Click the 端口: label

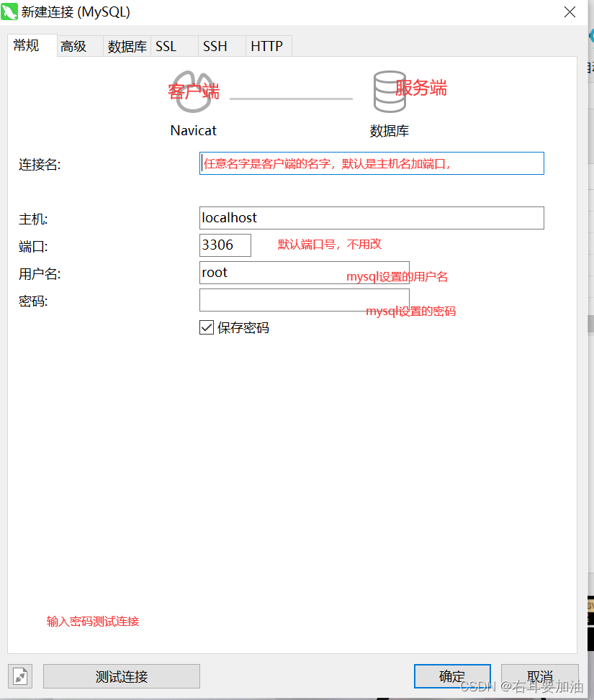coord(33,247)
